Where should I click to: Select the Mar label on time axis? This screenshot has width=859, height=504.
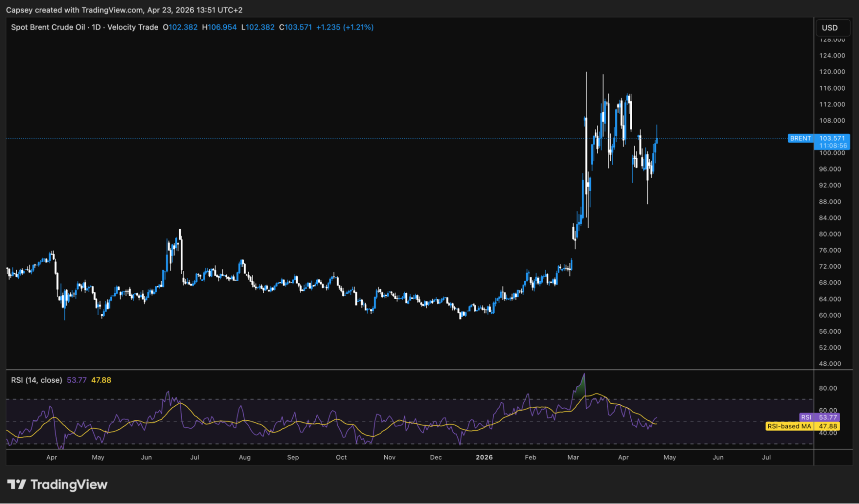coord(573,457)
